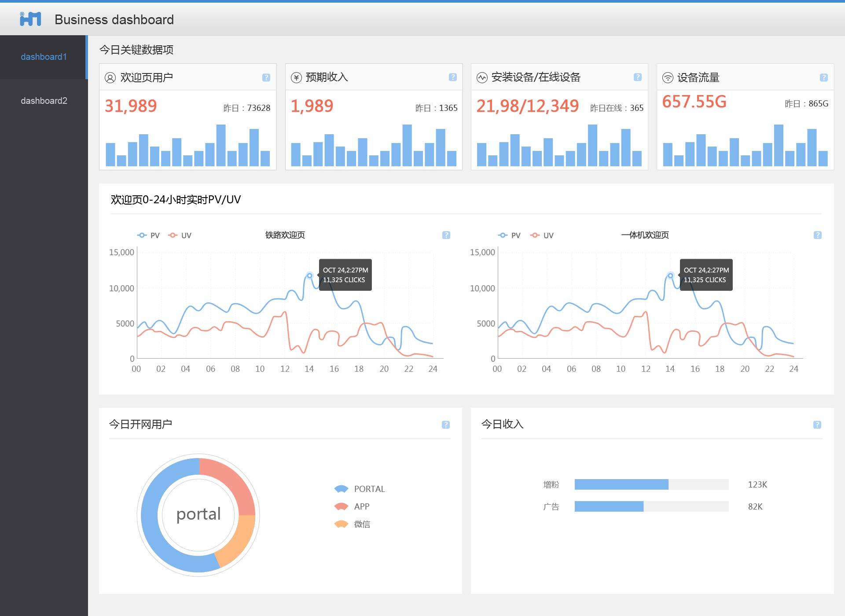Open help icon on 欢迎页用户 card

point(266,77)
